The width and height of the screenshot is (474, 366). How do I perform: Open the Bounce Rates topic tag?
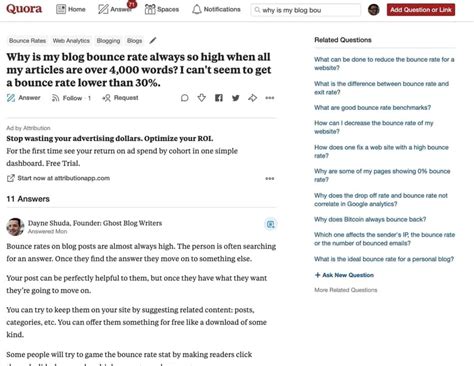27,41
